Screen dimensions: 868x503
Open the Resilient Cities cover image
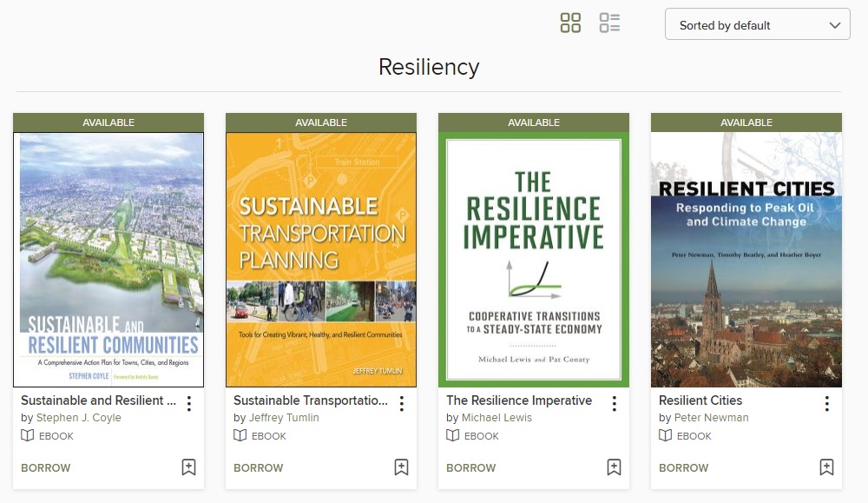pyautogui.click(x=746, y=260)
